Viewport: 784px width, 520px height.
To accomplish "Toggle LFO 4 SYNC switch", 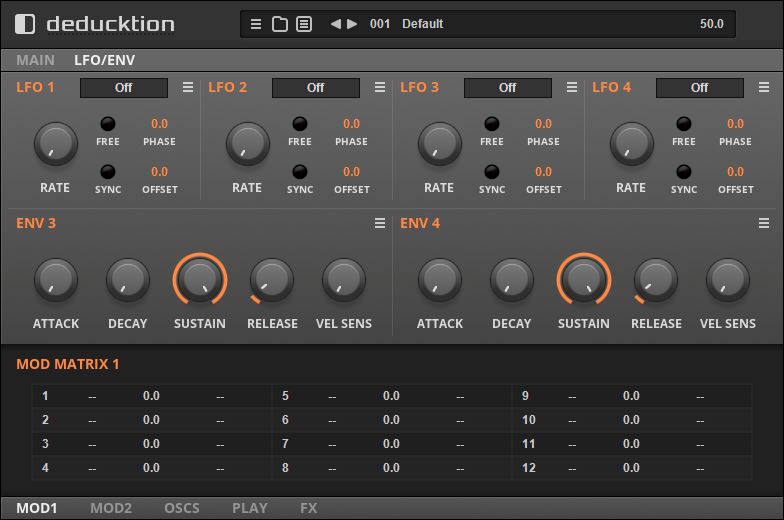I will (684, 172).
